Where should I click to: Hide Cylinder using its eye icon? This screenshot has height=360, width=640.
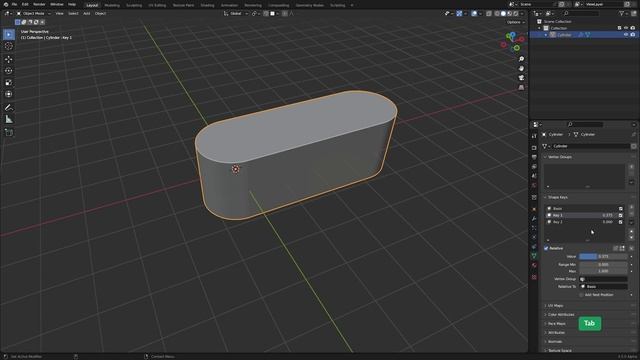pyautogui.click(x=626, y=35)
